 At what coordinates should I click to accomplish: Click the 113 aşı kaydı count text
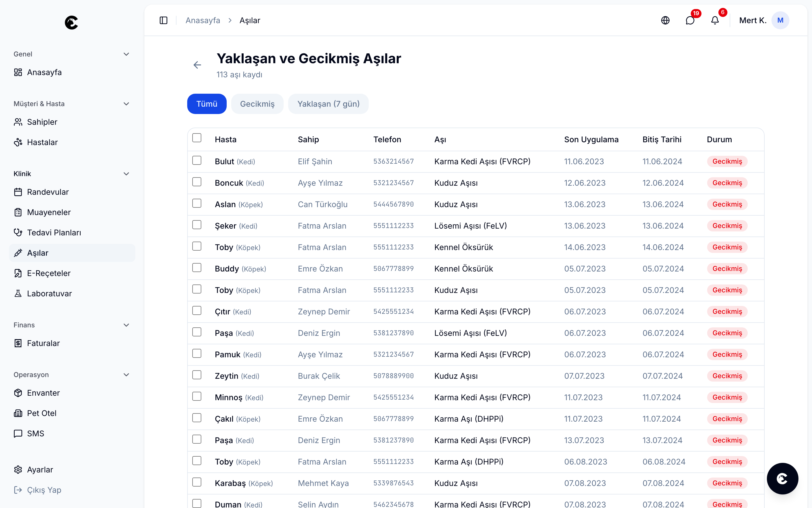[239, 75]
